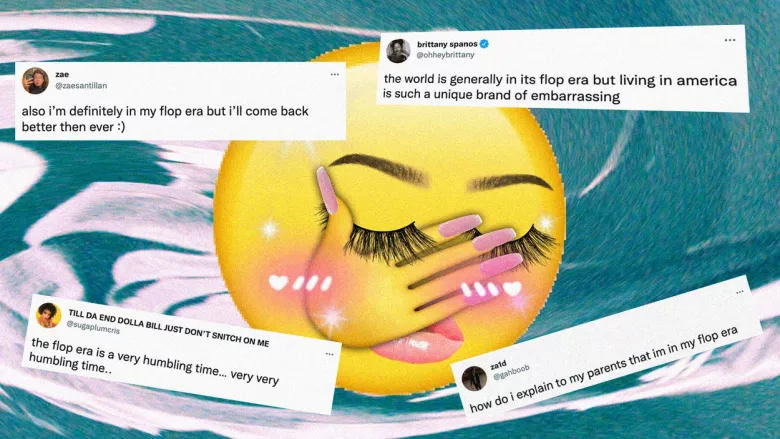The height and width of the screenshot is (439, 780).
Task: Open sugaplumcris tweet's three-dot menu
Action: (x=329, y=354)
